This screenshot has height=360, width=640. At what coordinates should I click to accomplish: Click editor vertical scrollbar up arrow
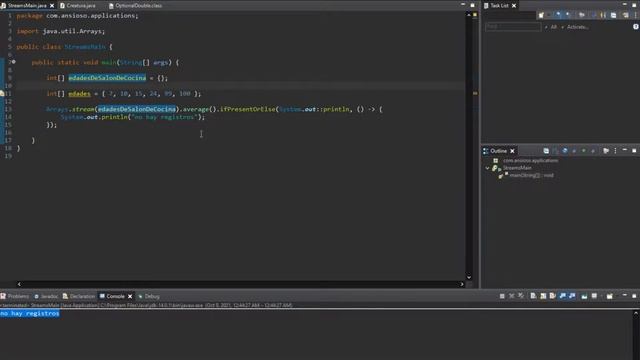[469, 14]
